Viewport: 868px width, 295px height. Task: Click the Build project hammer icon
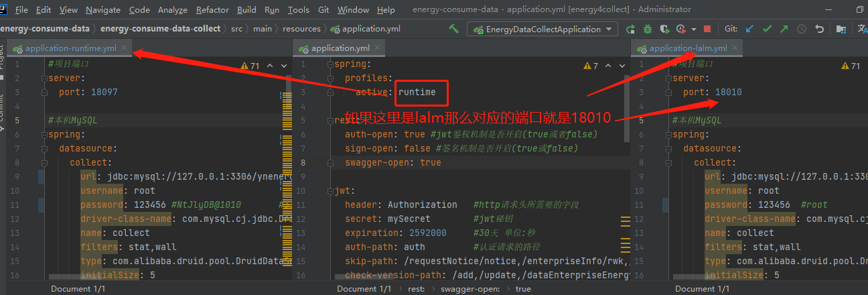(454, 29)
